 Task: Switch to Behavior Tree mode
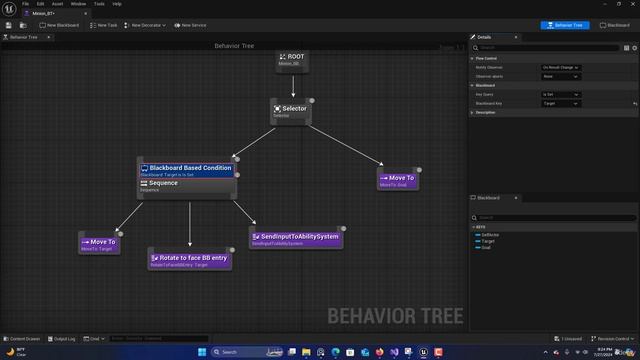point(565,25)
